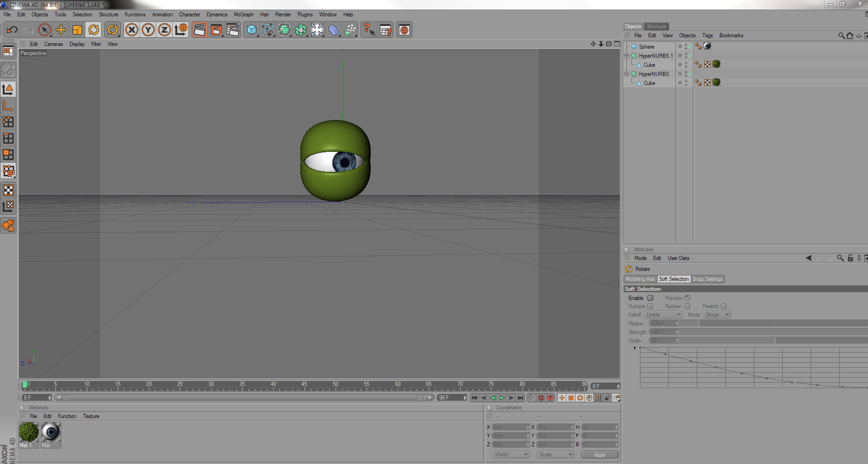Open the Character menu
The width and height of the screenshot is (868, 464).
pos(189,15)
